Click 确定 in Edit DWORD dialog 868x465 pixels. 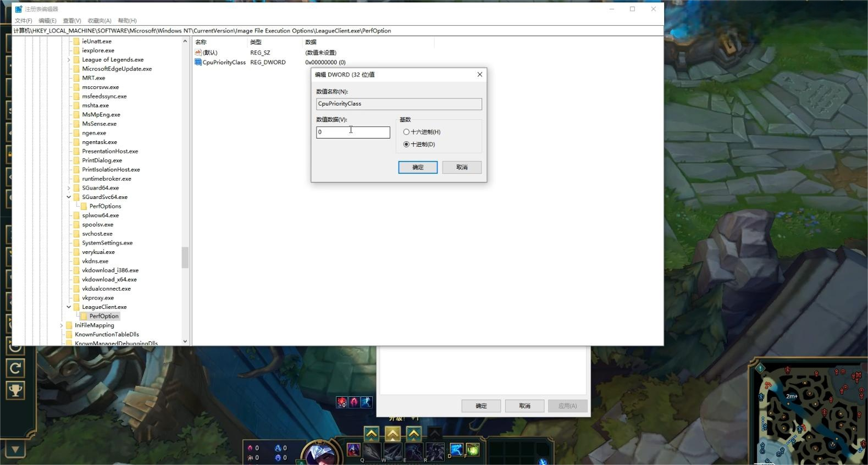pyautogui.click(x=418, y=167)
